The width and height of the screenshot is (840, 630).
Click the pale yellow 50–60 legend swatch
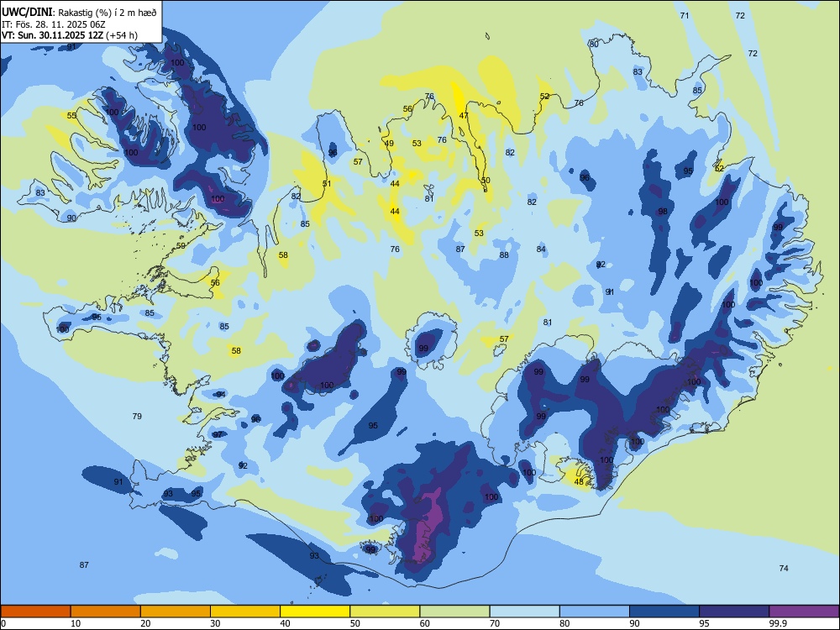click(385, 612)
